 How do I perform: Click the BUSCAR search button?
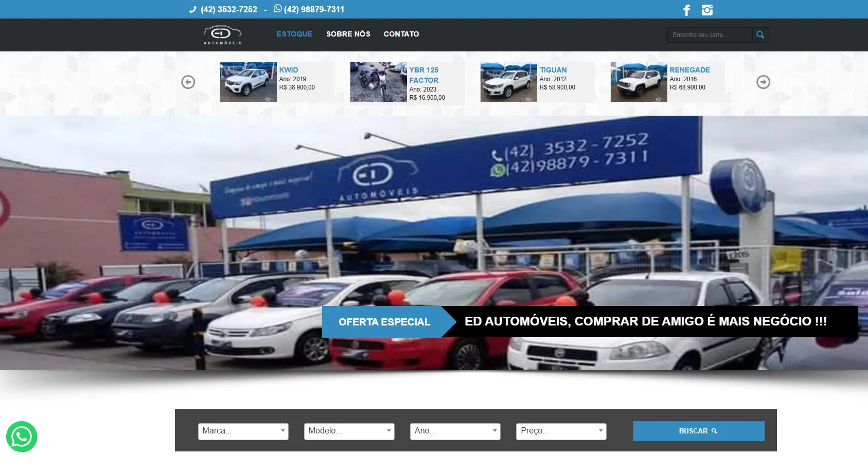(699, 431)
